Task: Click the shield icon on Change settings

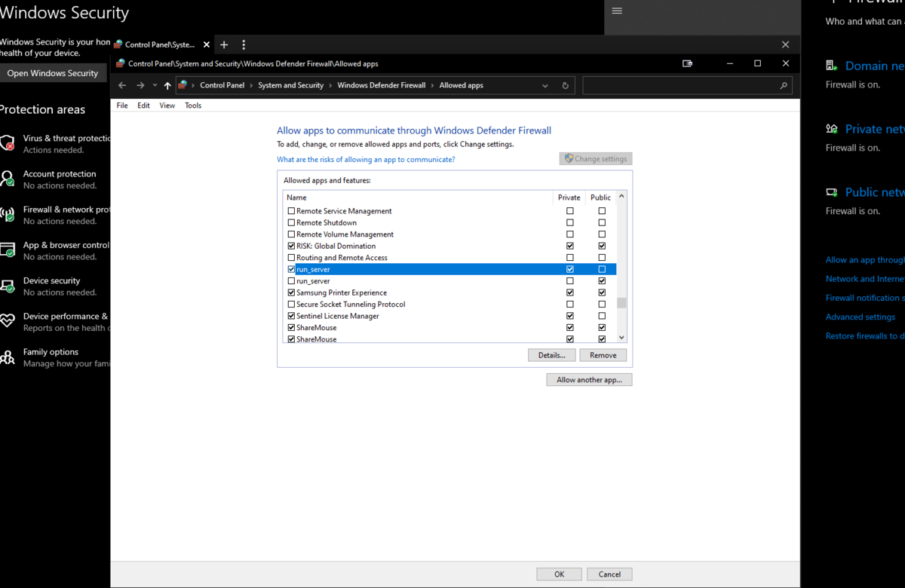Action: click(569, 159)
